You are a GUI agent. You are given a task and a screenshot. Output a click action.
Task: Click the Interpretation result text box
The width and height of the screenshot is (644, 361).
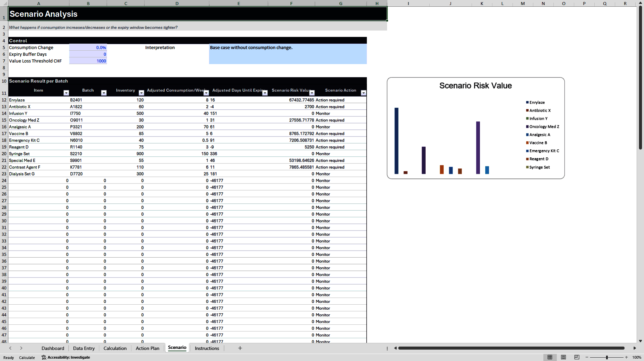coord(288,54)
